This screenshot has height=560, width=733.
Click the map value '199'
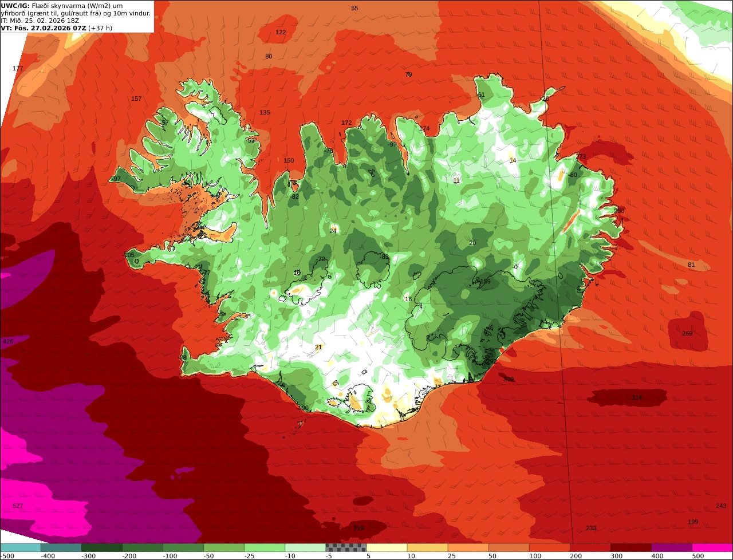[693, 522]
